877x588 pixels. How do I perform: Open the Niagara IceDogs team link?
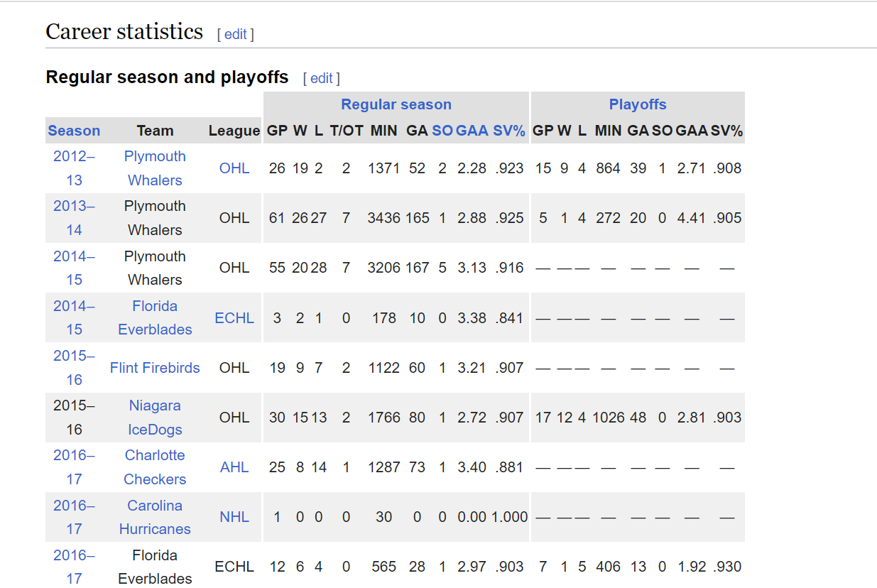pyautogui.click(x=155, y=418)
